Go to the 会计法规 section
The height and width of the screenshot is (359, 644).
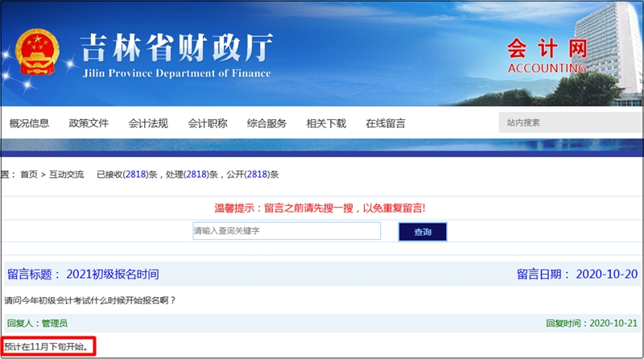click(148, 123)
